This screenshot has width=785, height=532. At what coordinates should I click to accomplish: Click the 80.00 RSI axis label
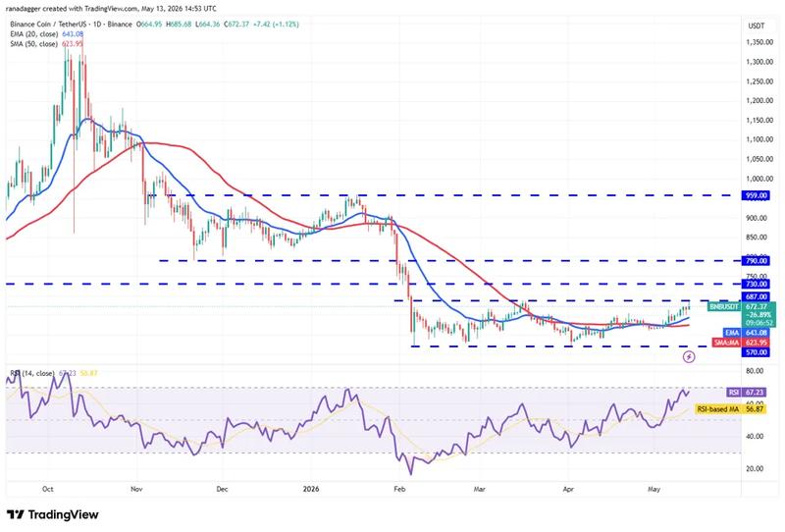pos(755,371)
